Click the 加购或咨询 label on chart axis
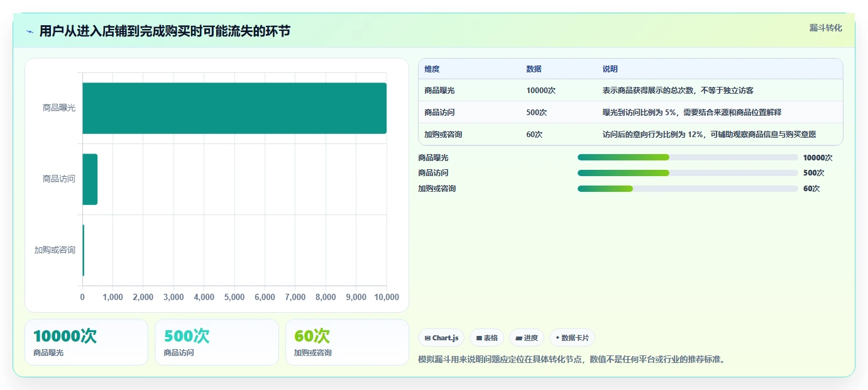This screenshot has width=868, height=390. click(x=55, y=250)
